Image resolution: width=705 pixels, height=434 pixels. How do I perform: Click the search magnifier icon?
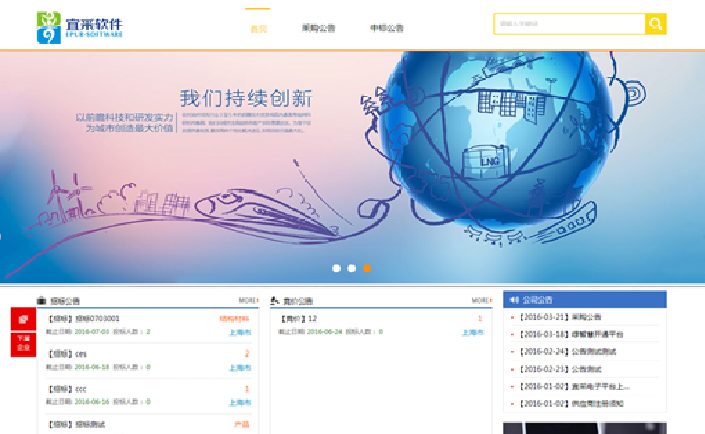(x=655, y=24)
